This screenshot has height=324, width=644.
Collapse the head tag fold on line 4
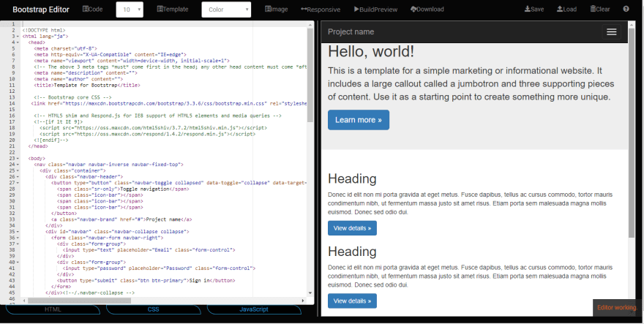tap(18, 42)
